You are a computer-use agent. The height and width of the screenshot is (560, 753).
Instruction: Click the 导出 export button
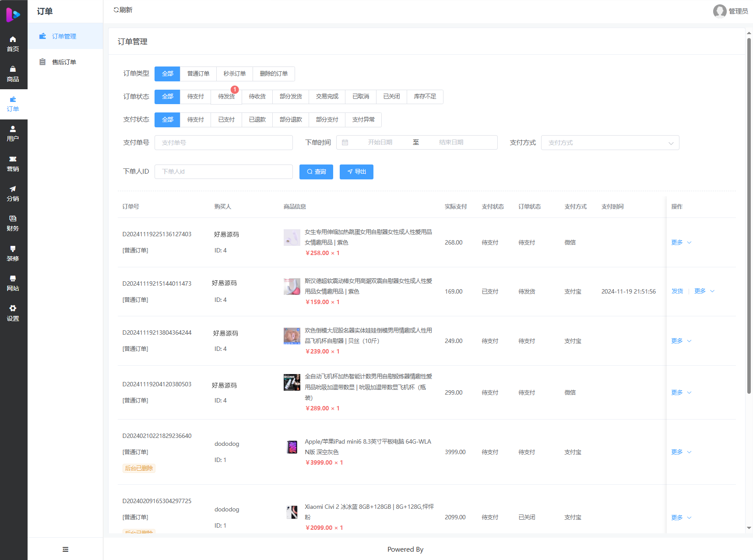coord(356,171)
